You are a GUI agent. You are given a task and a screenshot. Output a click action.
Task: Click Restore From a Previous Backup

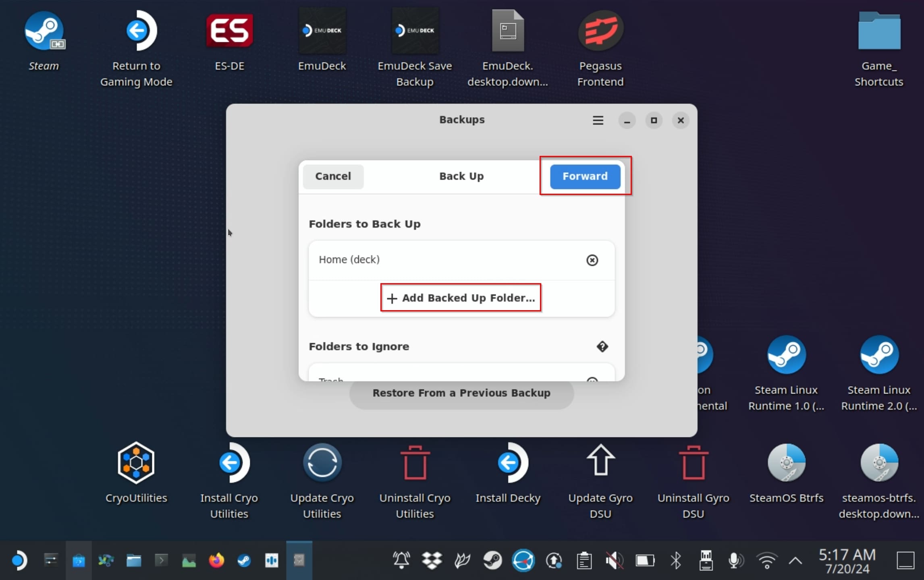(462, 393)
